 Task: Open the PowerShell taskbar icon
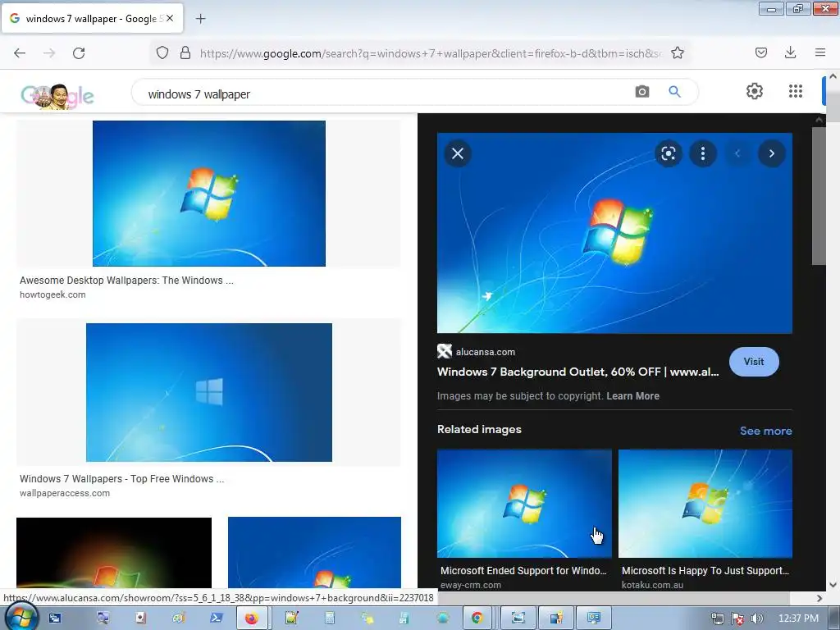216,619
